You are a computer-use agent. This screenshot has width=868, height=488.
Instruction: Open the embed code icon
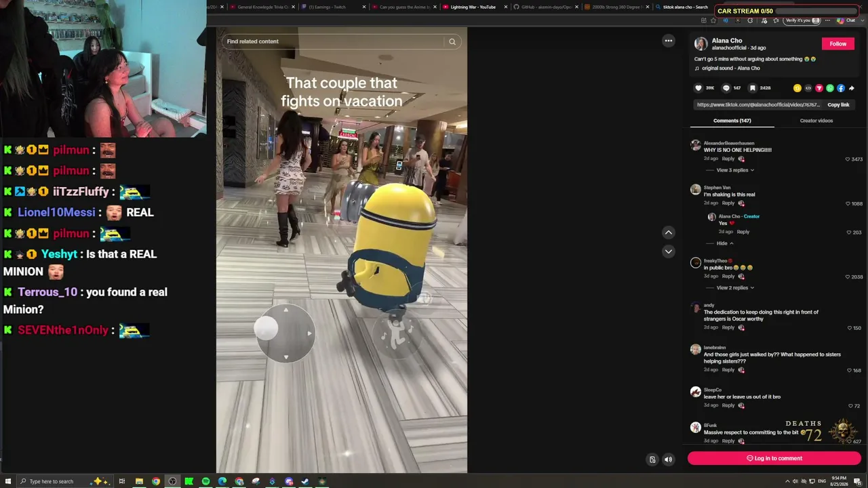[x=808, y=88]
